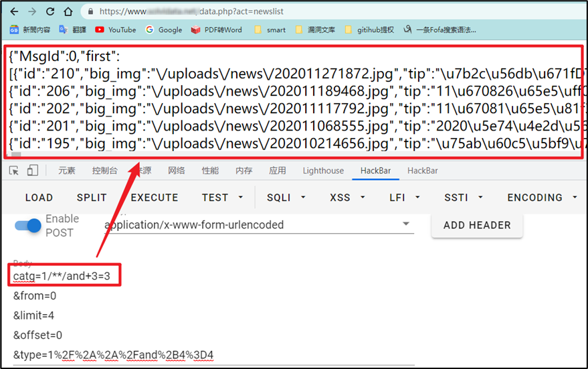Viewport: 588px width, 369px height.
Task: Expand the ENCODING dropdown menu
Action: pyautogui.click(x=543, y=198)
